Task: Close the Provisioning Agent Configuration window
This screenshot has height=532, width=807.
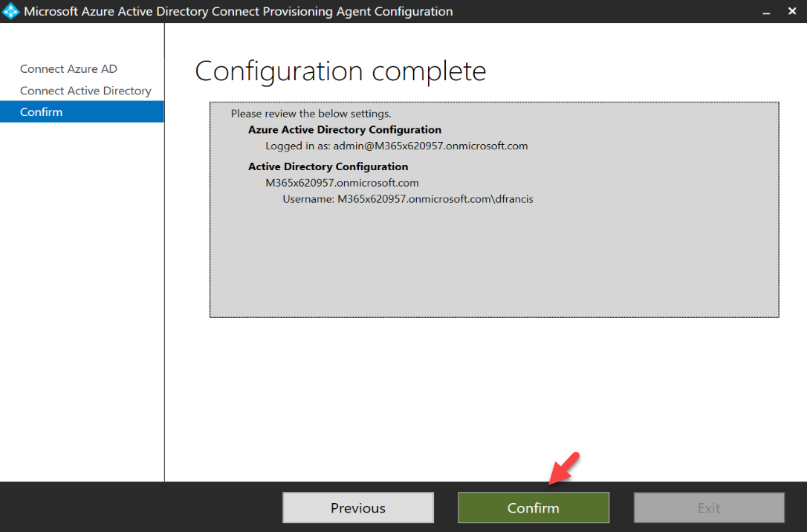Action: 792,11
